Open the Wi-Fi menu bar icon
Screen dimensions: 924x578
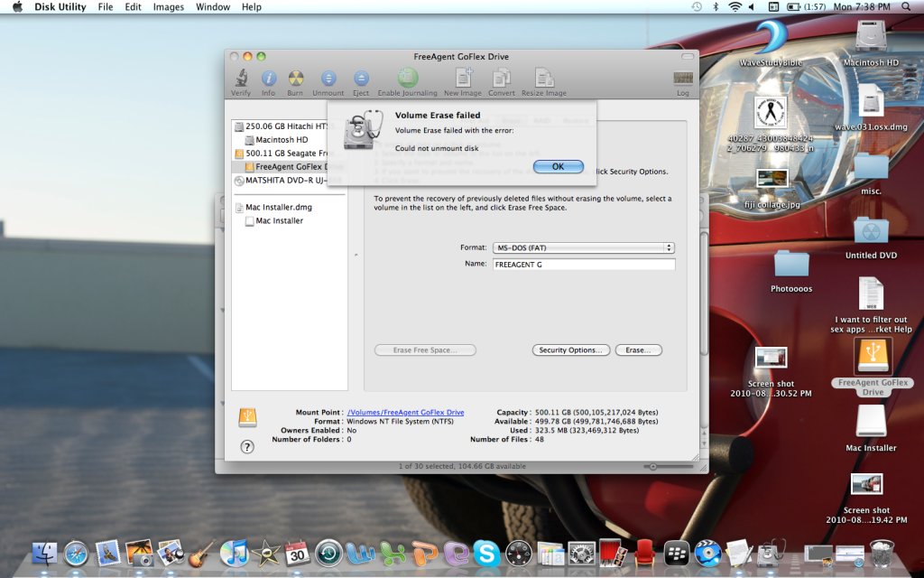pos(735,7)
